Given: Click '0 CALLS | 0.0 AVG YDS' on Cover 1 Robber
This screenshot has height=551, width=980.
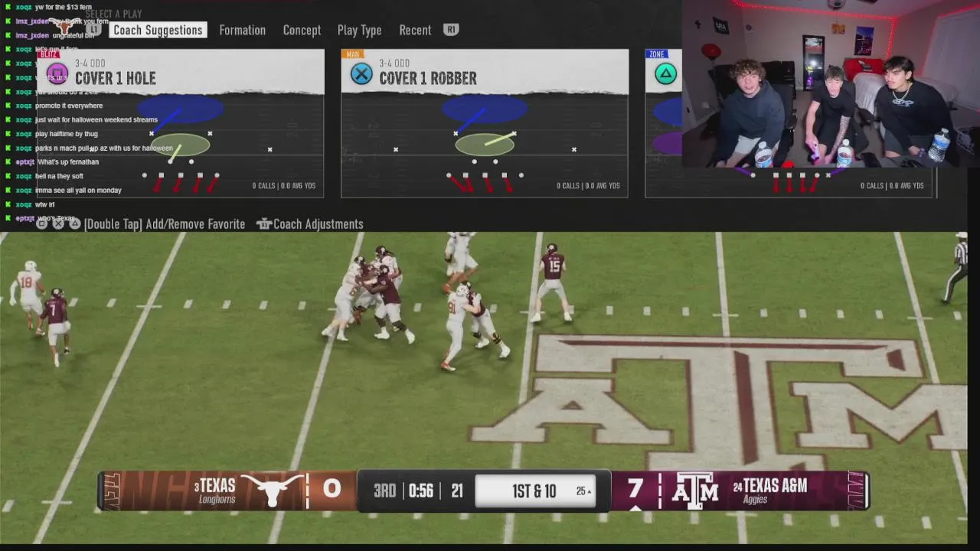Looking at the screenshot, I should point(588,186).
